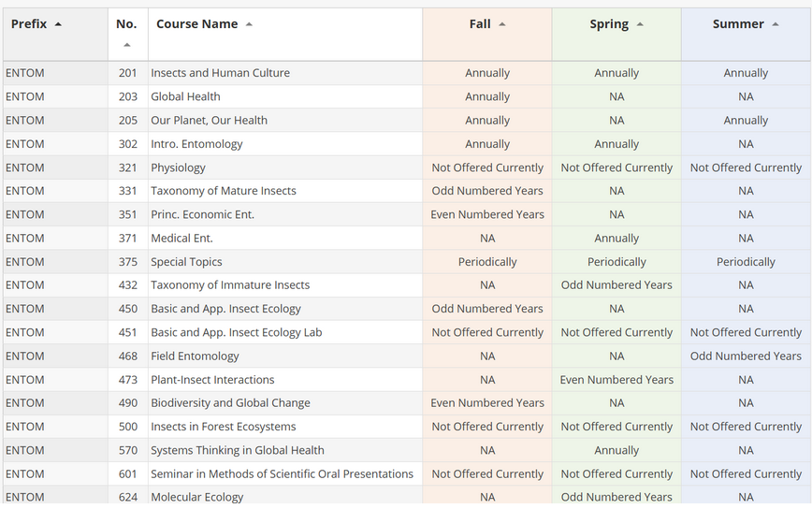Select course number 203 cell
The height and width of the screenshot is (509, 812).
(x=128, y=96)
